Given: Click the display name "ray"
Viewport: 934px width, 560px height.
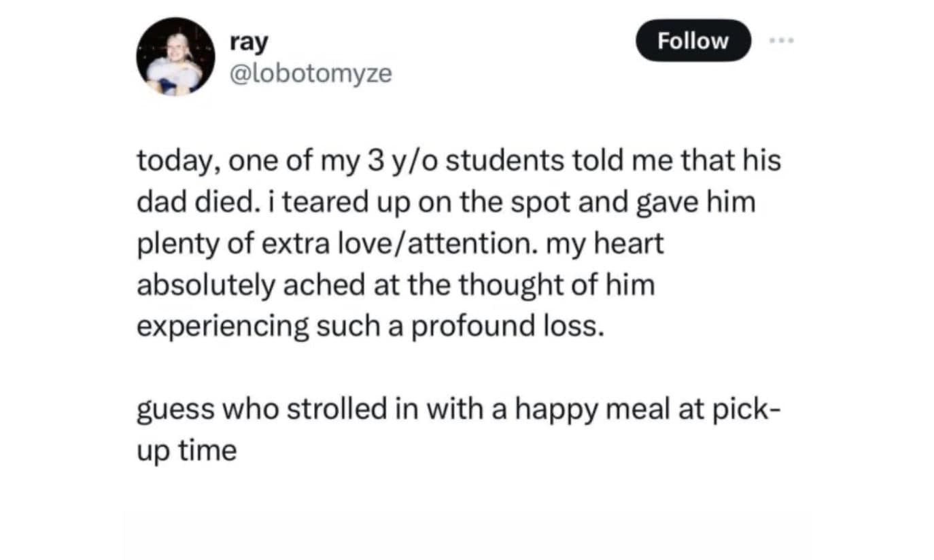Looking at the screenshot, I should [x=249, y=41].
